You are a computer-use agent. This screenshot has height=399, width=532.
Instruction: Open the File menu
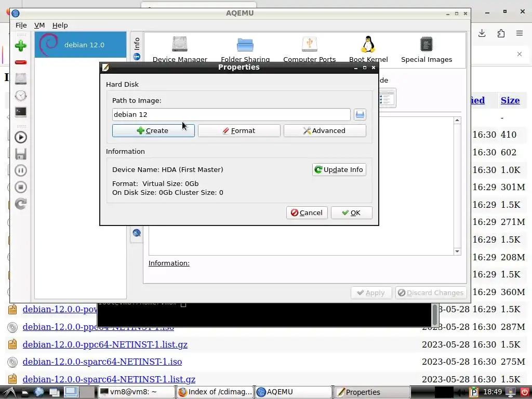tap(21, 25)
